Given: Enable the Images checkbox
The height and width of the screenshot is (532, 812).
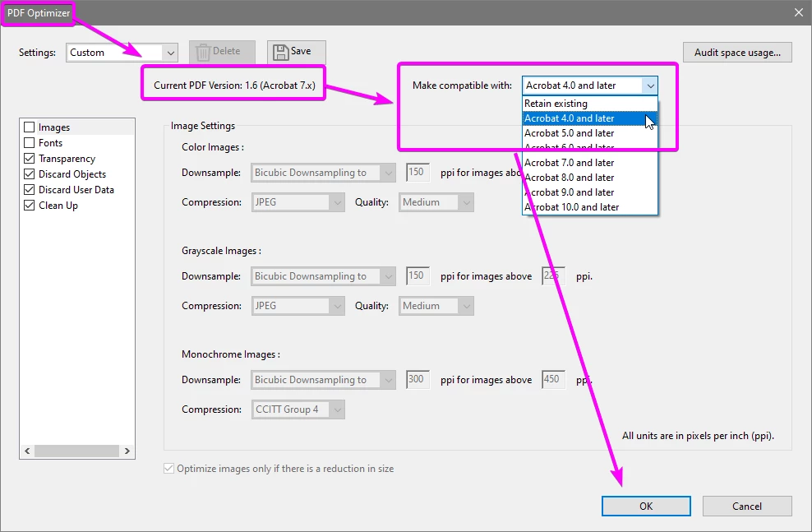Looking at the screenshot, I should (30, 127).
